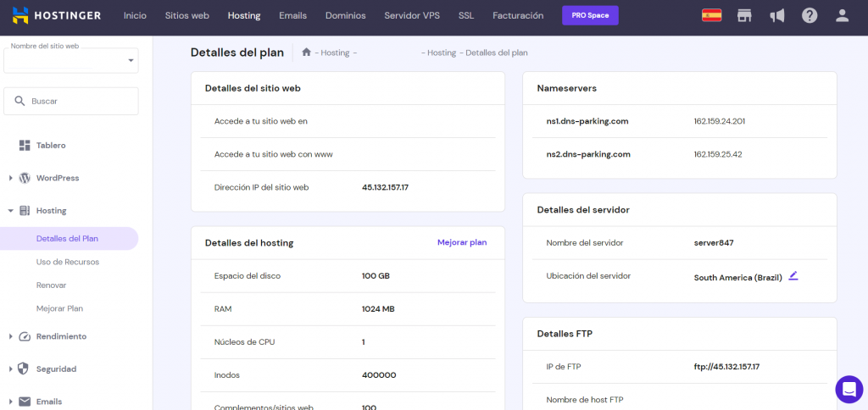Edit server location with pencil icon

tap(793, 276)
